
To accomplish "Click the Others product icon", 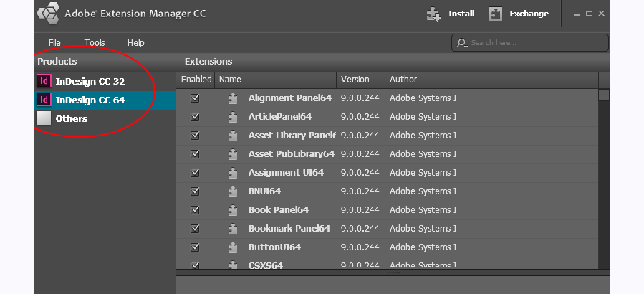I will tap(44, 119).
